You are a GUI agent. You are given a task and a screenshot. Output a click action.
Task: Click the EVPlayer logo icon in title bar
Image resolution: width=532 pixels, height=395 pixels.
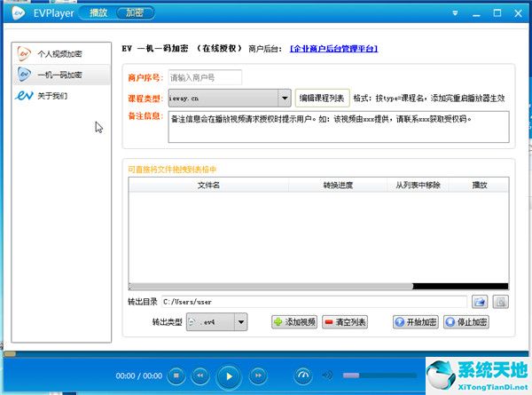[19, 13]
